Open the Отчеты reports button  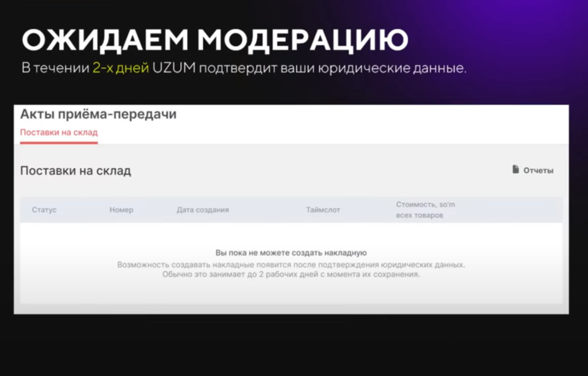click(533, 170)
